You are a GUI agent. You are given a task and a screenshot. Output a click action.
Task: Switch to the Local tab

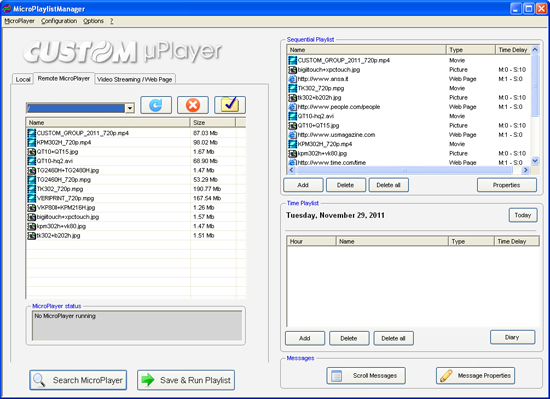tap(23, 79)
